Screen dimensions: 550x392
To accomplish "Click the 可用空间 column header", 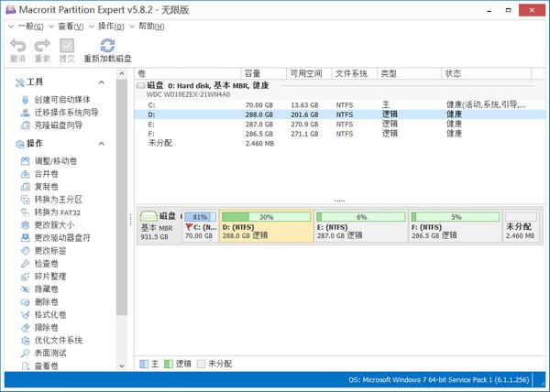I will pyautogui.click(x=307, y=73).
